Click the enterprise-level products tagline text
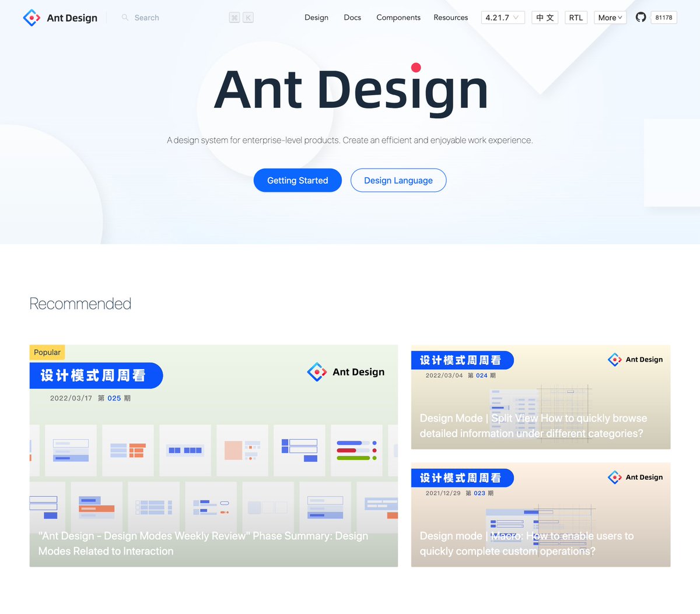This screenshot has height=614, width=700. (350, 140)
